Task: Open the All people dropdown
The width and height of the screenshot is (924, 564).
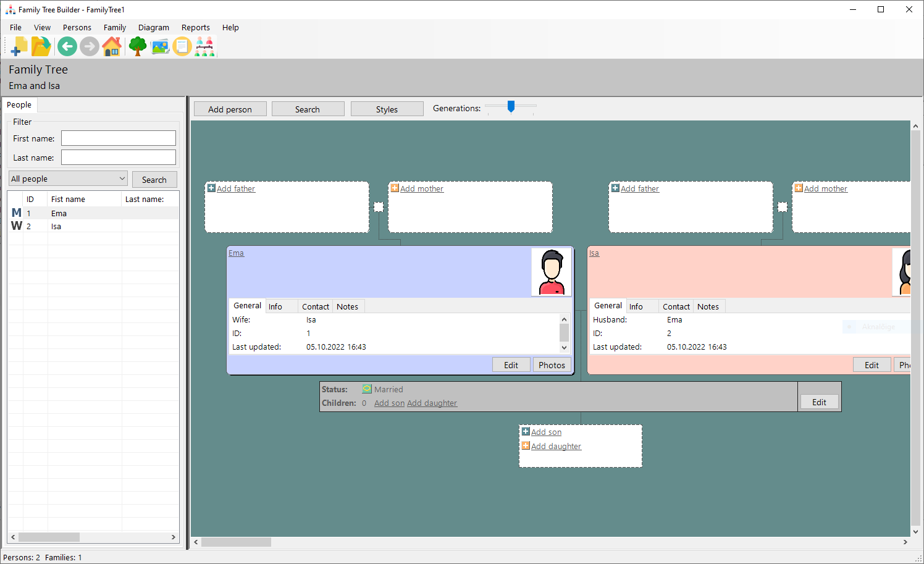Action: pyautogui.click(x=69, y=179)
